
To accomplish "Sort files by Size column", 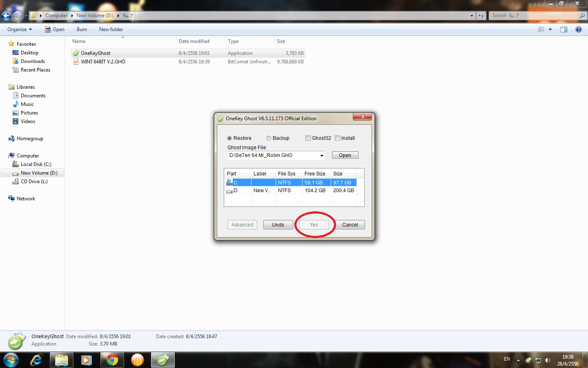I will click(290, 41).
